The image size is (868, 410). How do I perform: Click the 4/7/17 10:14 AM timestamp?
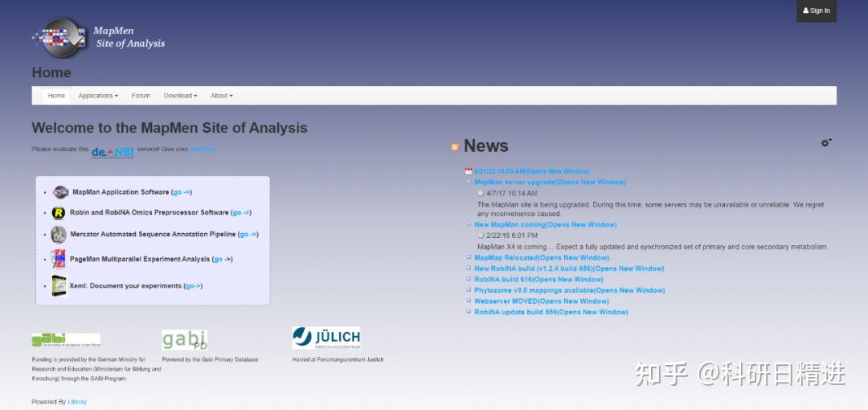[511, 194]
